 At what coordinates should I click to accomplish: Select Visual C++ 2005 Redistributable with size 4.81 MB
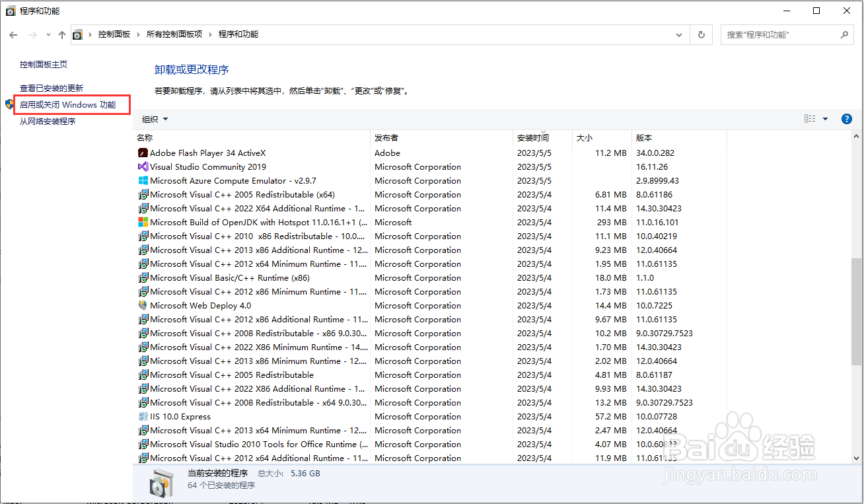[x=432, y=375]
